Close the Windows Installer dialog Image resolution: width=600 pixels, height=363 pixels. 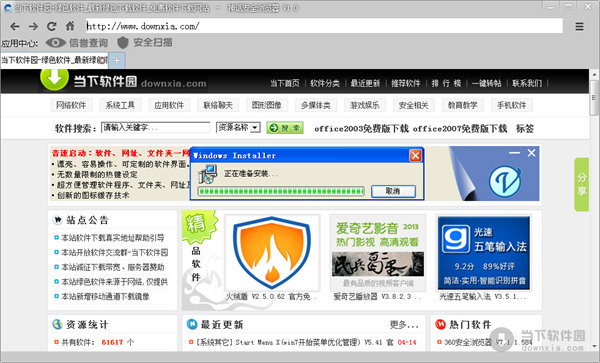click(415, 156)
